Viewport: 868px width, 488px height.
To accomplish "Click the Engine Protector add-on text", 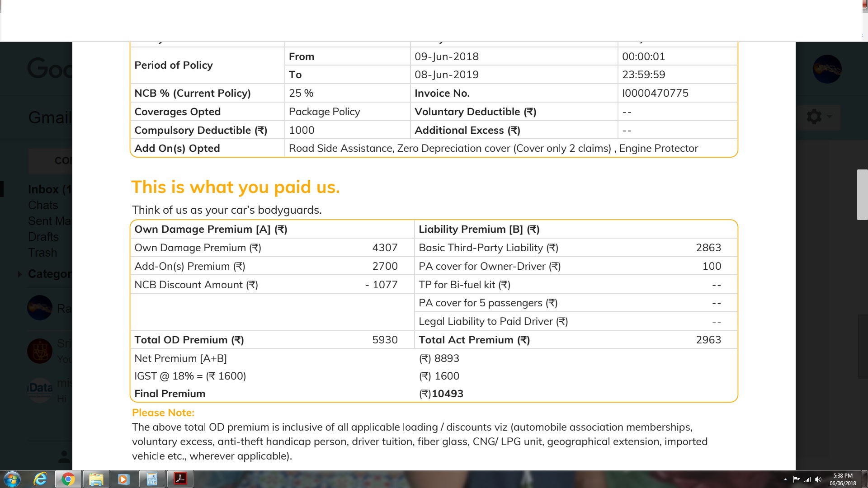I will [x=659, y=148].
